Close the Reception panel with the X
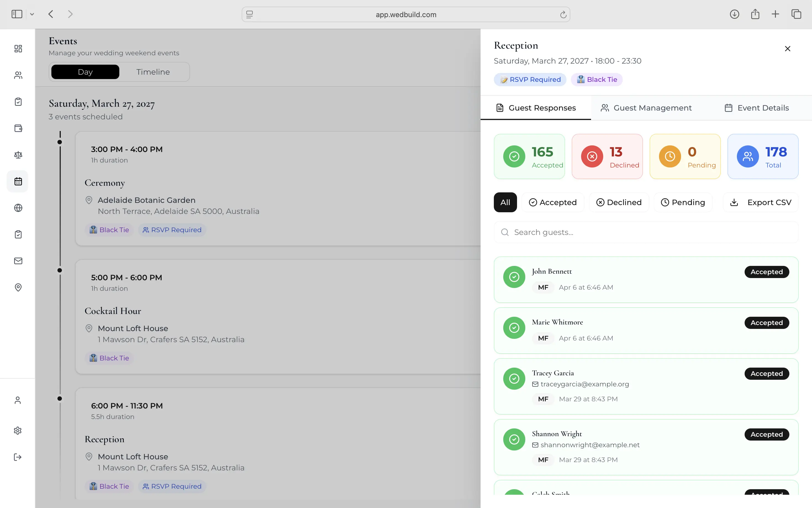This screenshot has width=812, height=508. 787,49
